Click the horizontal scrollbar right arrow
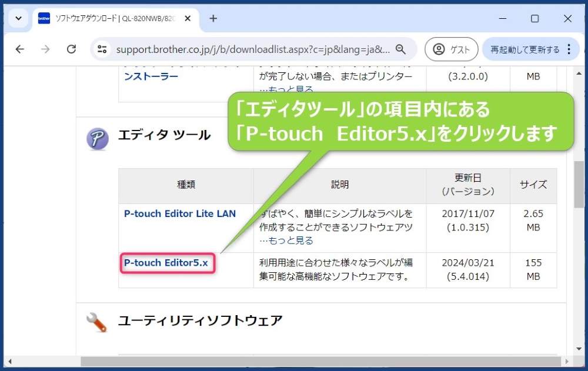 [x=567, y=362]
